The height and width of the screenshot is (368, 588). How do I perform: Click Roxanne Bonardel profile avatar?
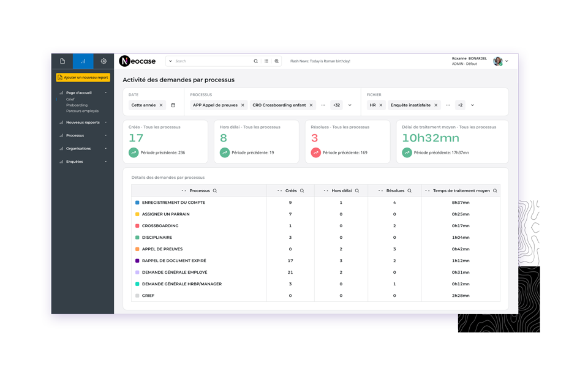497,61
